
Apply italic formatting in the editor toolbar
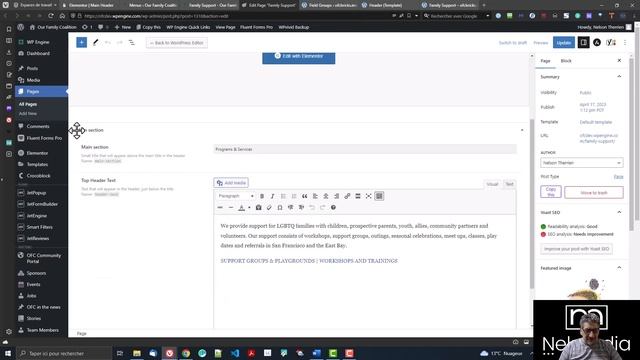click(x=273, y=196)
